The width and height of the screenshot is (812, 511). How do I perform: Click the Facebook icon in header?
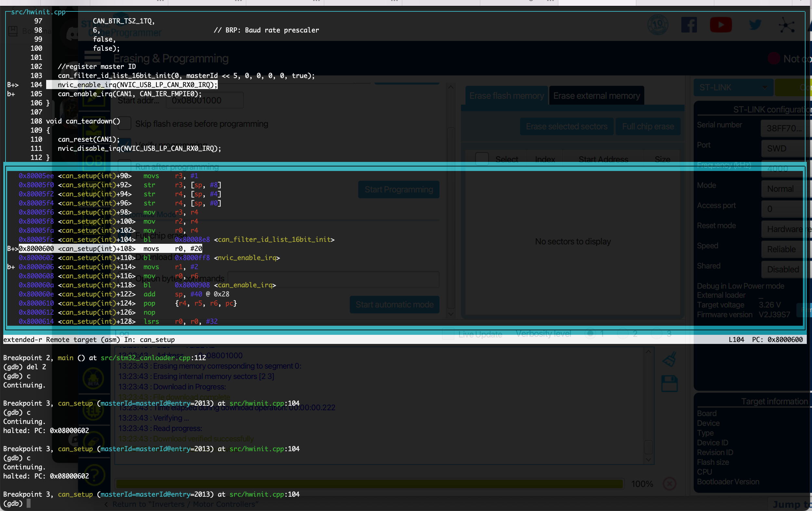pos(688,25)
